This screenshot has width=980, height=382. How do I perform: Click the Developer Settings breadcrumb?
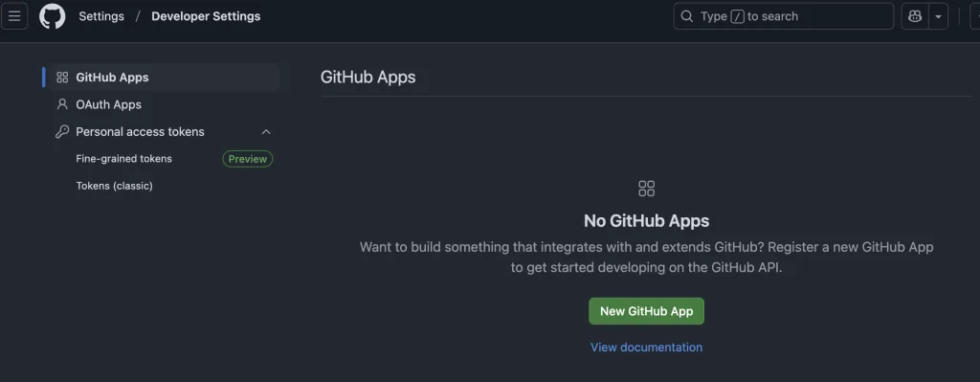[206, 16]
